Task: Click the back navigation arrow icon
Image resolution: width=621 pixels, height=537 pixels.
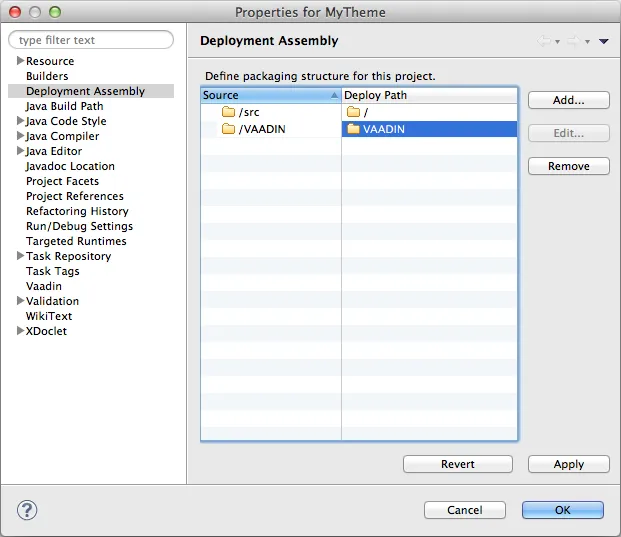Action: click(544, 41)
